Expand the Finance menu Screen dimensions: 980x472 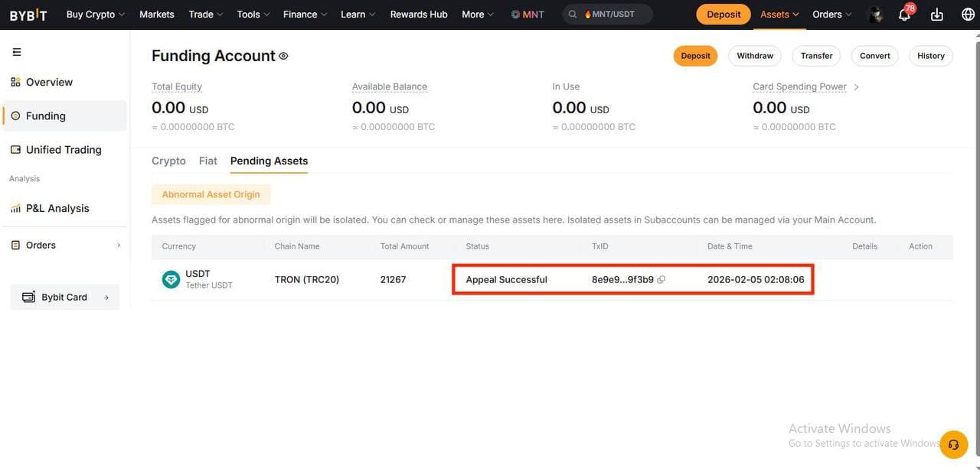(305, 15)
